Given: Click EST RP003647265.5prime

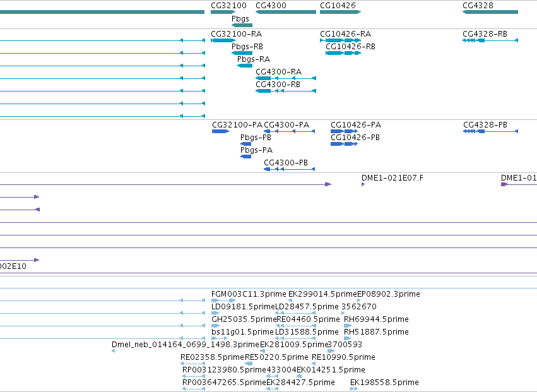Looking at the screenshot, I should click(224, 383).
